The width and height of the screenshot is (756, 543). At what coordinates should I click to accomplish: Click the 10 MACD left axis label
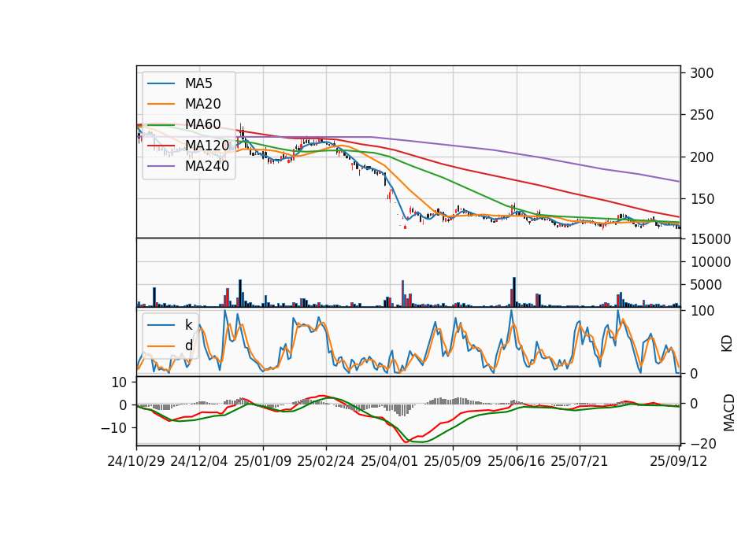click(119, 382)
